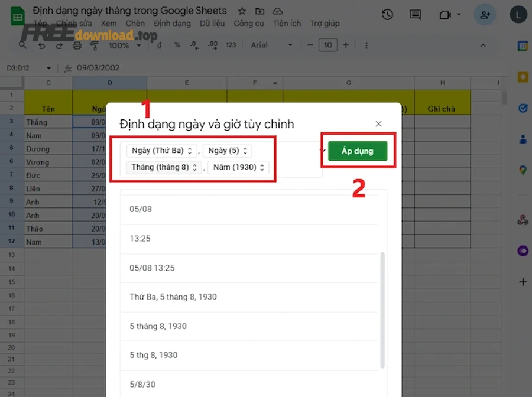The height and width of the screenshot is (397, 532).
Task: Decrease decimal places
Action: tap(194, 45)
